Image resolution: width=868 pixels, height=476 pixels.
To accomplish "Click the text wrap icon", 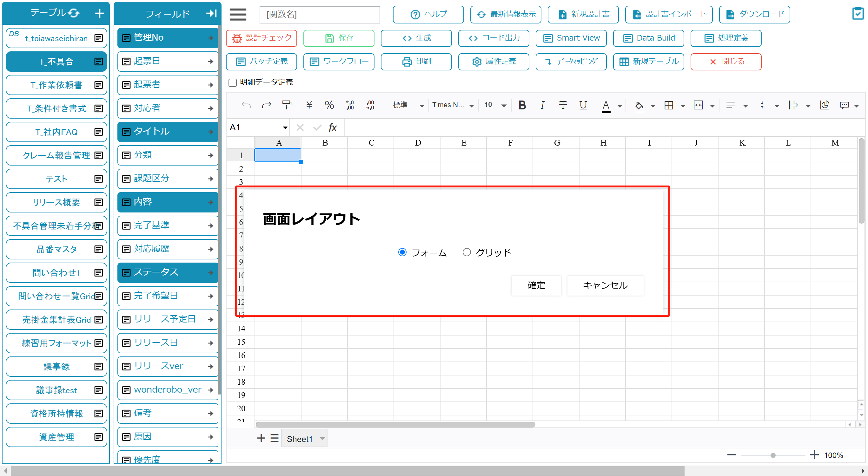I will (793, 105).
